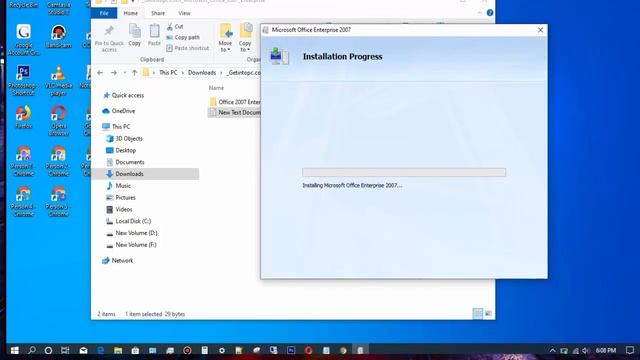Screen dimensions: 640x360
Task: Select 3D Objects in navigation pane
Action: (129, 138)
